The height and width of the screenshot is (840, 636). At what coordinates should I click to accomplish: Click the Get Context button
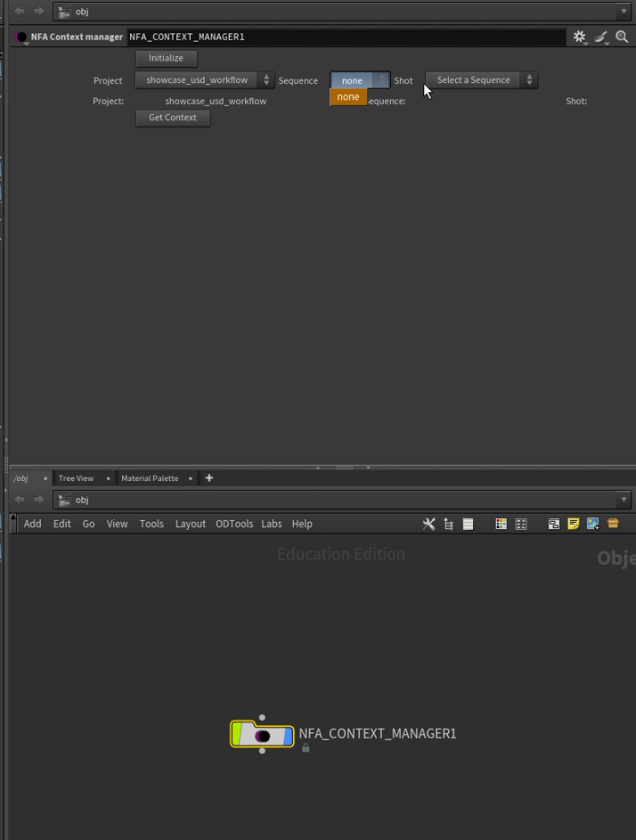[173, 118]
